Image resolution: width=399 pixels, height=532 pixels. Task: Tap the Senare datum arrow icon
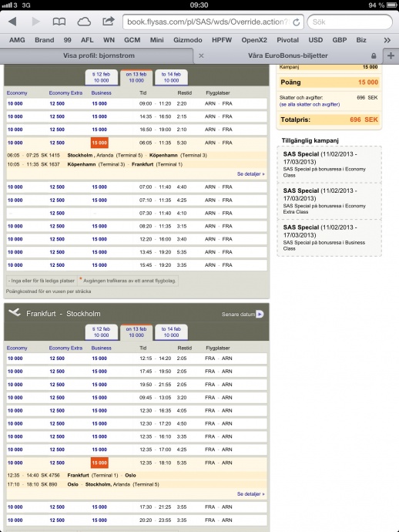[260, 314]
